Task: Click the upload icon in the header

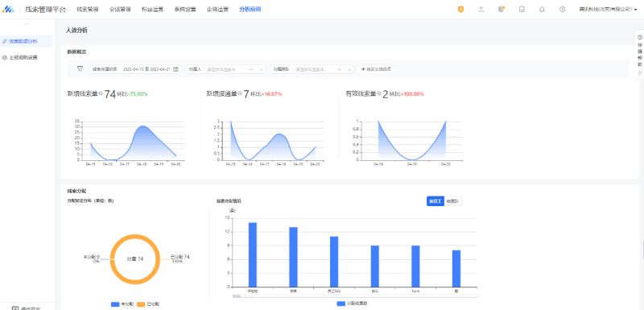Action: [481, 10]
